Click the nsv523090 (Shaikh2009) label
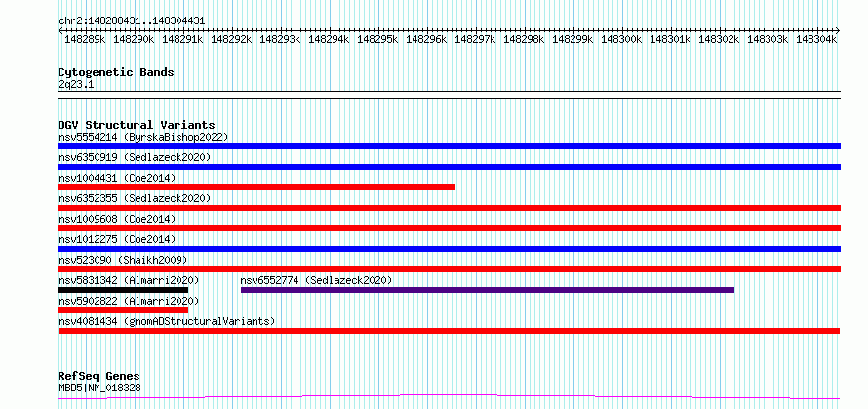The height and width of the screenshot is (409, 868). 123,260
